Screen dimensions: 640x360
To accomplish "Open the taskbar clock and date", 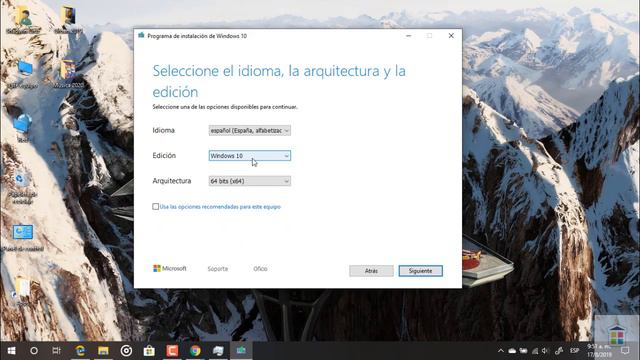I will tap(599, 351).
